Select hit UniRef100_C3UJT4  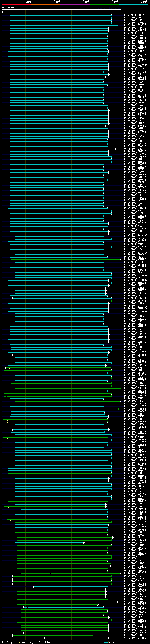(135, 180)
